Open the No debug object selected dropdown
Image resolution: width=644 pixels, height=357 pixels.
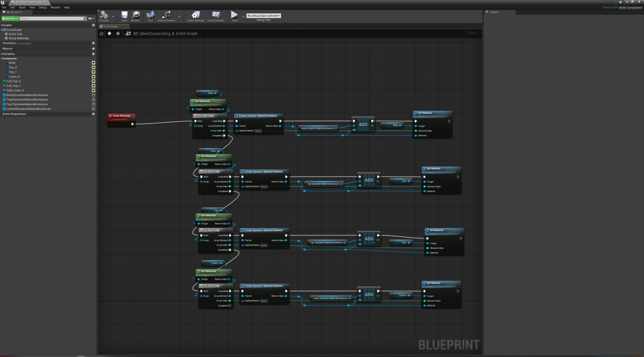[x=263, y=16]
